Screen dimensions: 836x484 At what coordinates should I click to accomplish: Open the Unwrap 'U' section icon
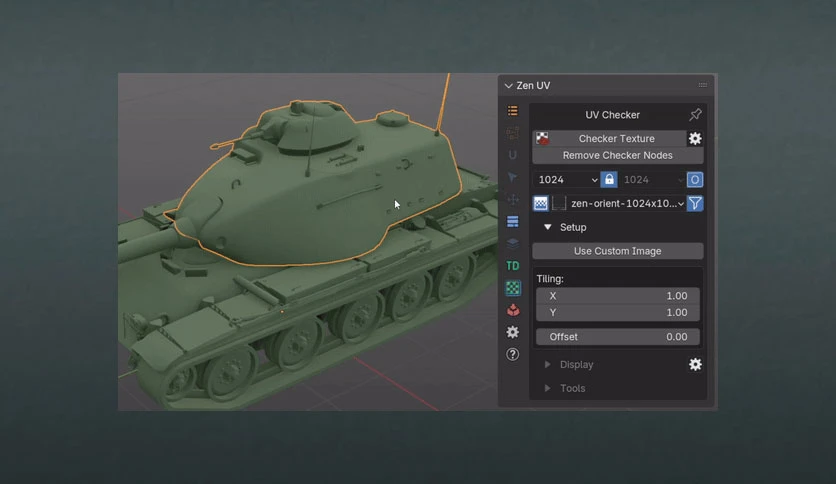[x=512, y=155]
